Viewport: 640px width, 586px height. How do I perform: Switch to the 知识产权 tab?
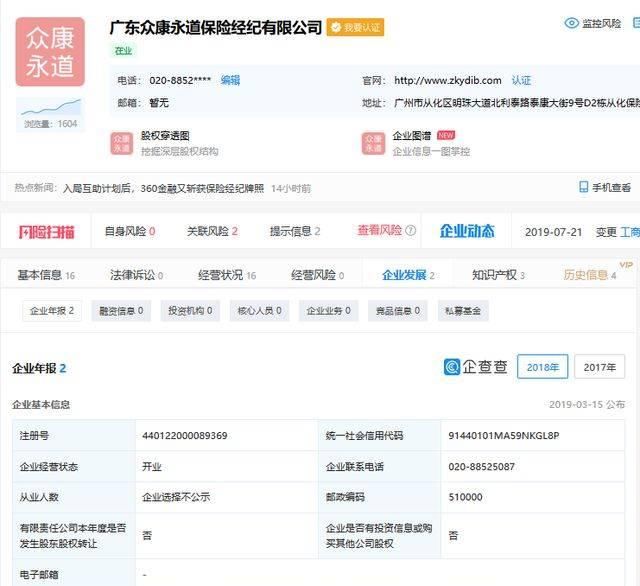point(498,275)
